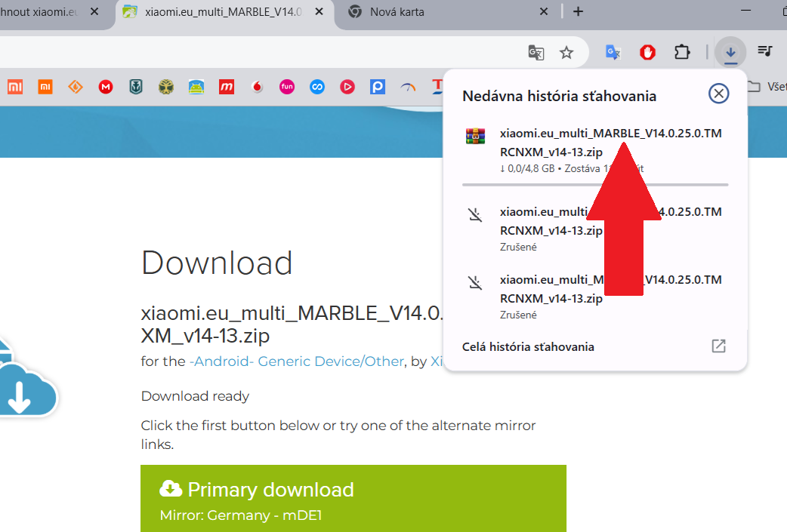Close the Nová karta tab
This screenshot has height=532, width=787.
(544, 11)
